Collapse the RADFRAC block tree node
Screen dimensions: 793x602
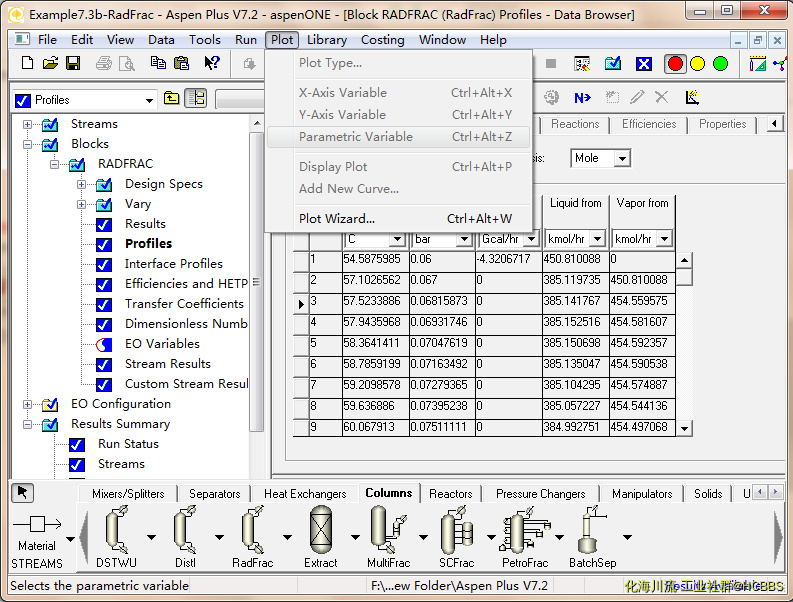click(54, 164)
